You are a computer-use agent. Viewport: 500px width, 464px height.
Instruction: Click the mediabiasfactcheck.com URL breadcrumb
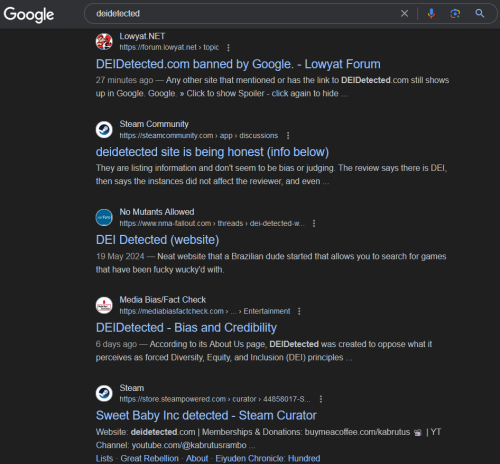click(205, 311)
